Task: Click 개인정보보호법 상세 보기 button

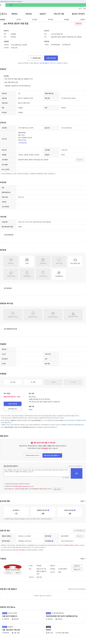Action: (x=33, y=455)
